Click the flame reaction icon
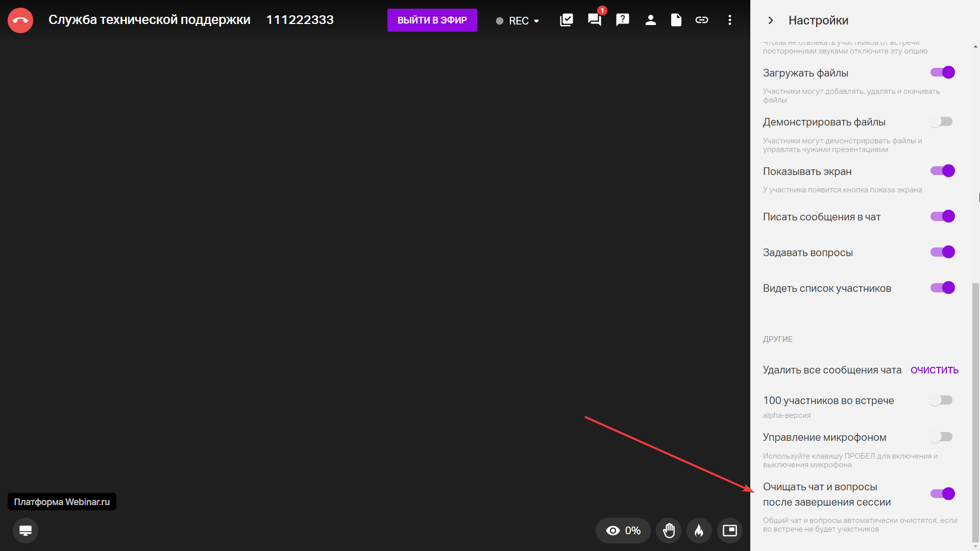The height and width of the screenshot is (551, 980). (x=699, y=531)
